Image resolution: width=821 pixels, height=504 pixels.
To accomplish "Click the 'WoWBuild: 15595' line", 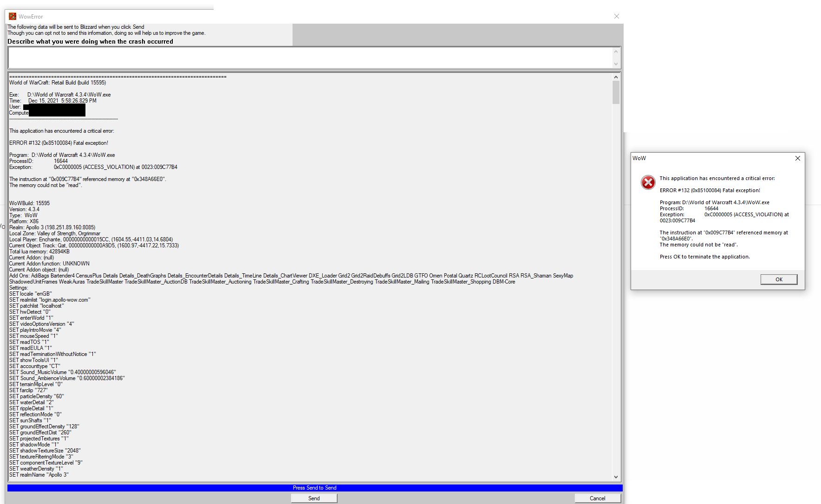I will (x=29, y=203).
